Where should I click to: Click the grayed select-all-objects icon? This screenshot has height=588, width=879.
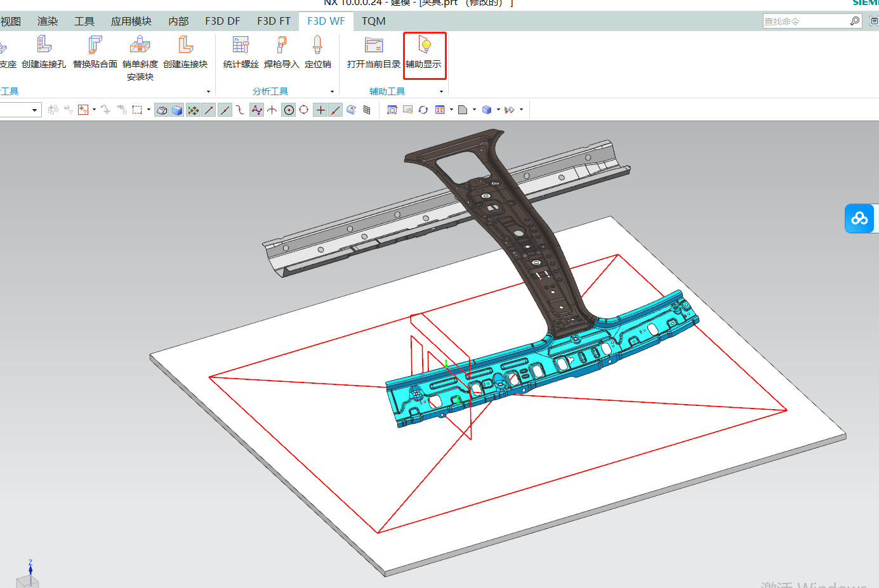tap(122, 110)
